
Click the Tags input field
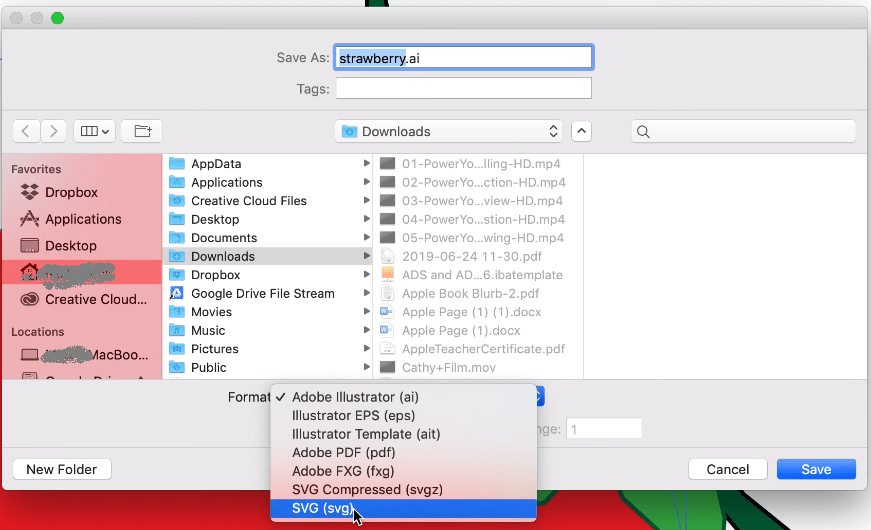[x=464, y=88]
